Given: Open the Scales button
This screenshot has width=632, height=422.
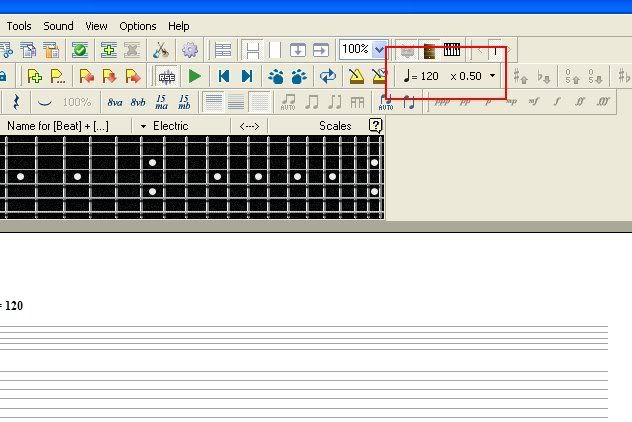Looking at the screenshot, I should pos(335,126).
